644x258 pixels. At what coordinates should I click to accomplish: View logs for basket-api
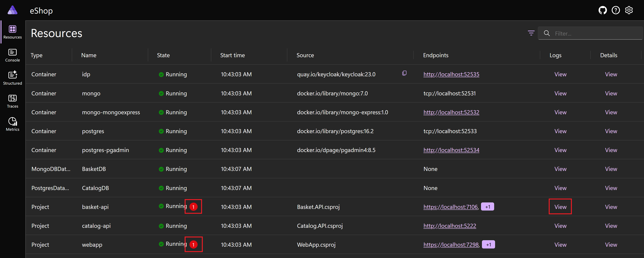click(560, 207)
